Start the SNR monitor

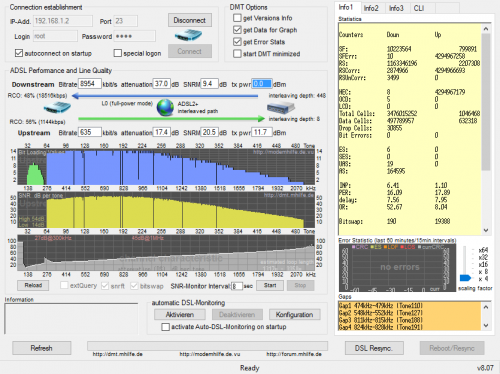270,285
